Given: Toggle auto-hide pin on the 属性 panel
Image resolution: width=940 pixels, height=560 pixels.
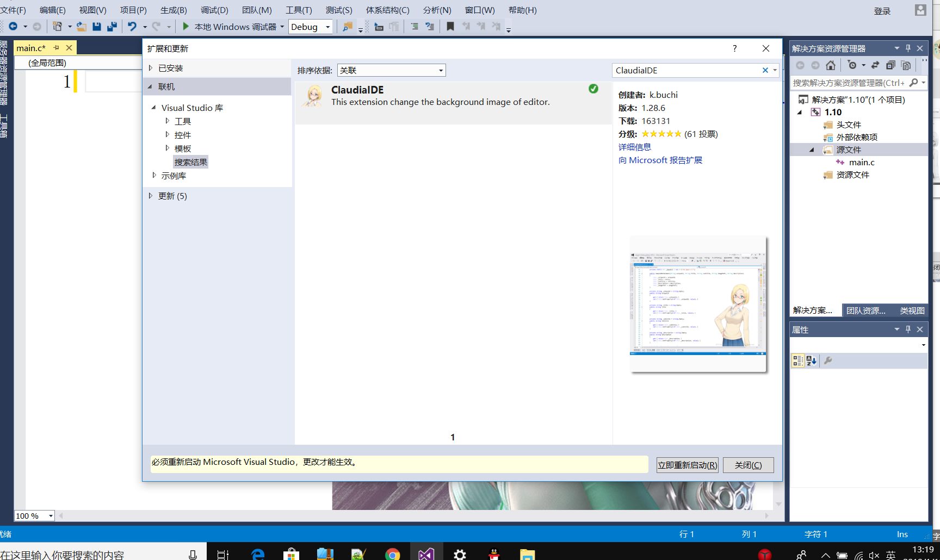Looking at the screenshot, I should point(908,329).
